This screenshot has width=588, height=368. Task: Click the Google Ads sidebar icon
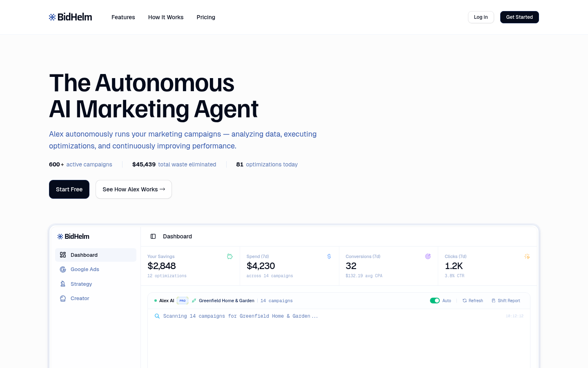pos(63,269)
